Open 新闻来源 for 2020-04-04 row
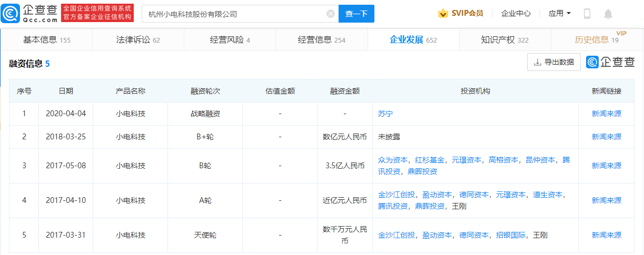This screenshot has height=255, width=644. pyautogui.click(x=606, y=114)
